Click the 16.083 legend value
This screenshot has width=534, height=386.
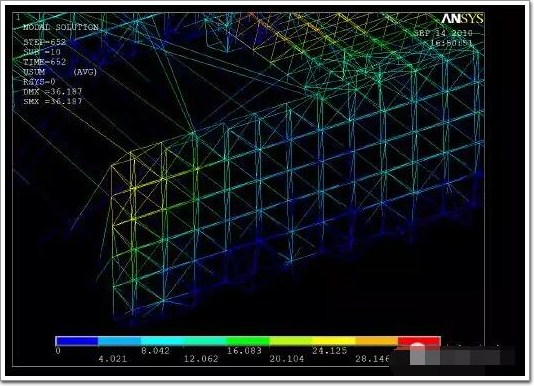(244, 351)
